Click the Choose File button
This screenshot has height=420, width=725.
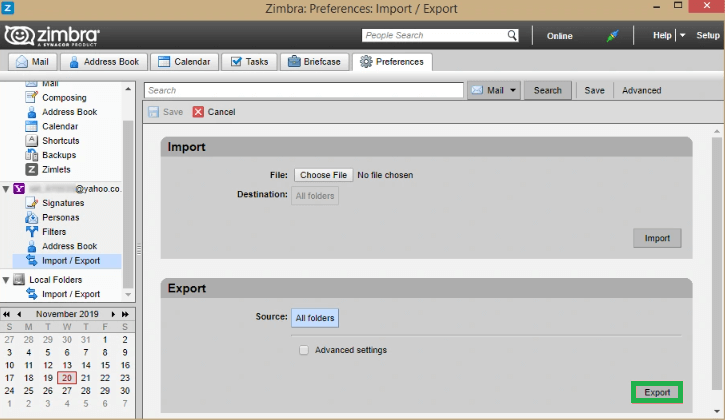[324, 175]
